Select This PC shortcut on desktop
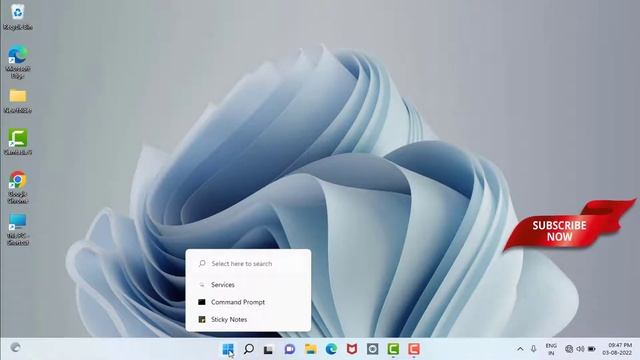The width and height of the screenshot is (640, 360). (x=18, y=229)
